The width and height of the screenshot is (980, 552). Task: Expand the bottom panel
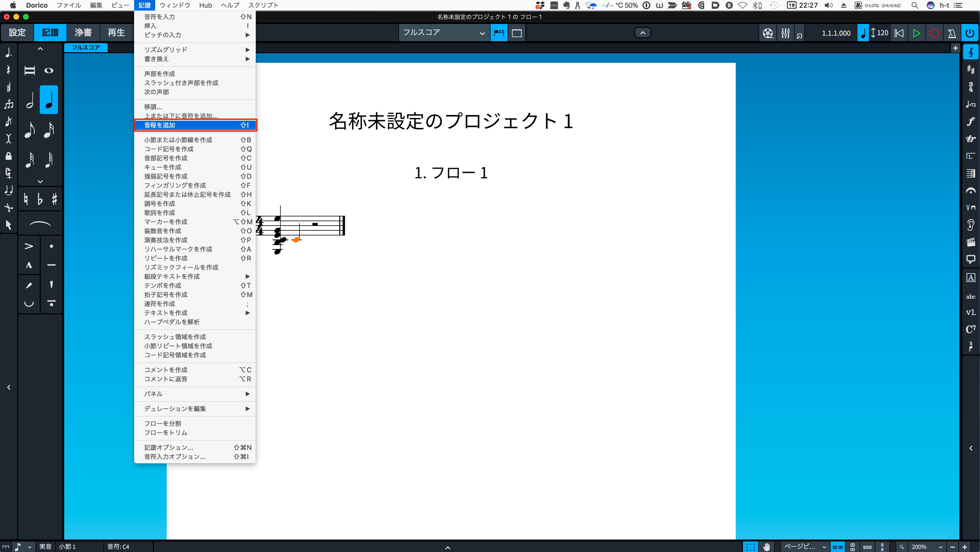coord(448,547)
